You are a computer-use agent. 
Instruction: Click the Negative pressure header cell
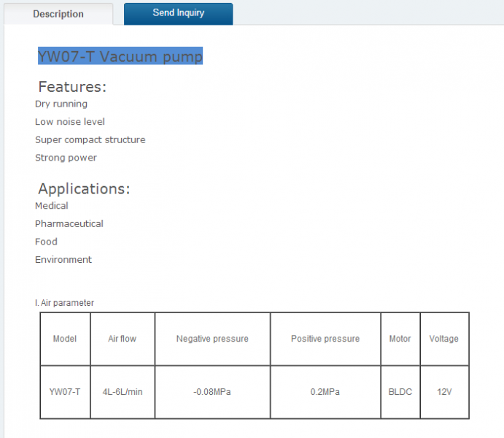tap(212, 339)
